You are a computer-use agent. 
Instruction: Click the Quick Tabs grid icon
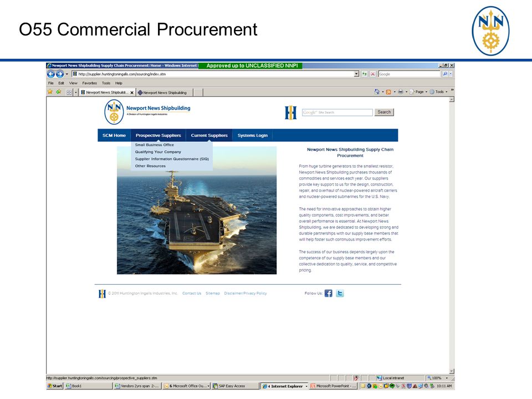click(x=69, y=93)
